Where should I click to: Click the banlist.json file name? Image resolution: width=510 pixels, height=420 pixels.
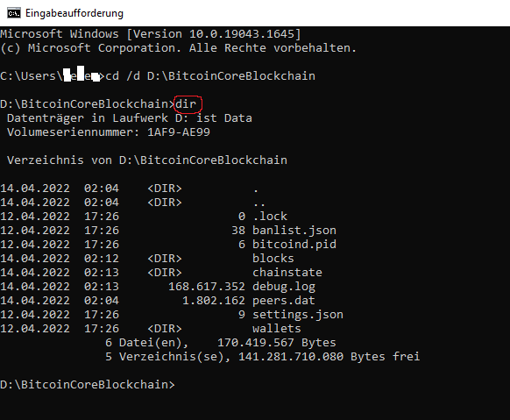click(294, 231)
